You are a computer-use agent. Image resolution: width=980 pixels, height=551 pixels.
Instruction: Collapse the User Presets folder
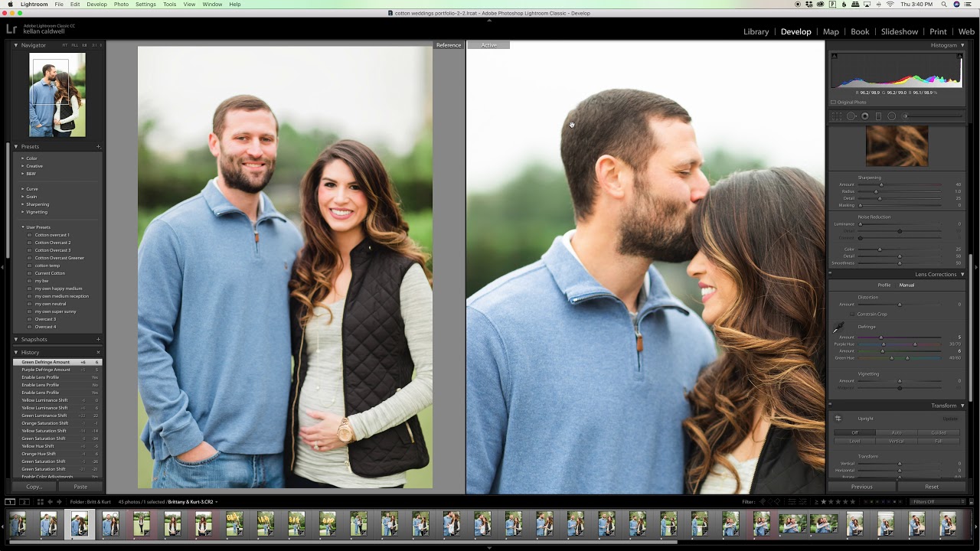click(23, 227)
